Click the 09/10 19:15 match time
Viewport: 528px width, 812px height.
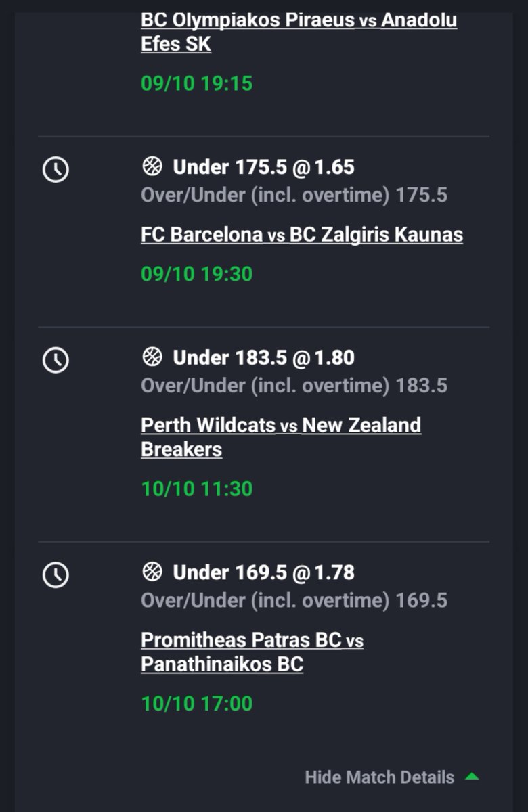tap(197, 83)
